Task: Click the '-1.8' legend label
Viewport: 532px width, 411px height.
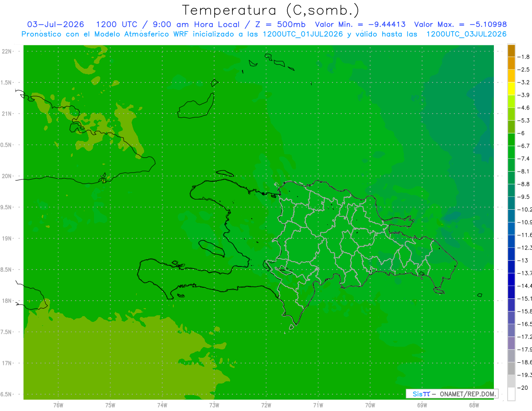Action: (524, 57)
